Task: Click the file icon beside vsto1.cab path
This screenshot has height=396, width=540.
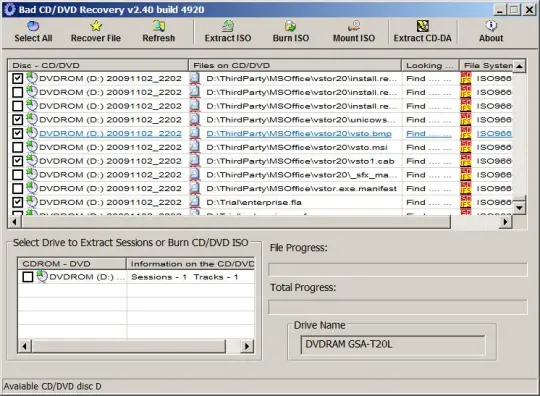Action: (195, 161)
